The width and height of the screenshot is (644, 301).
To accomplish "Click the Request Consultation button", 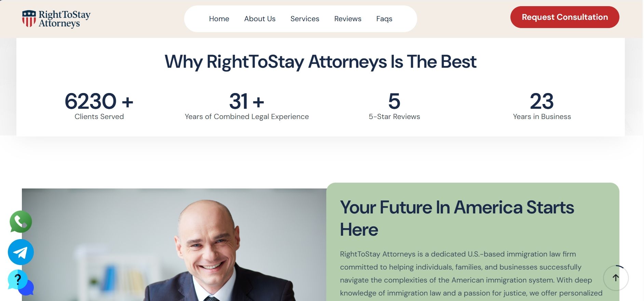I will (x=565, y=17).
